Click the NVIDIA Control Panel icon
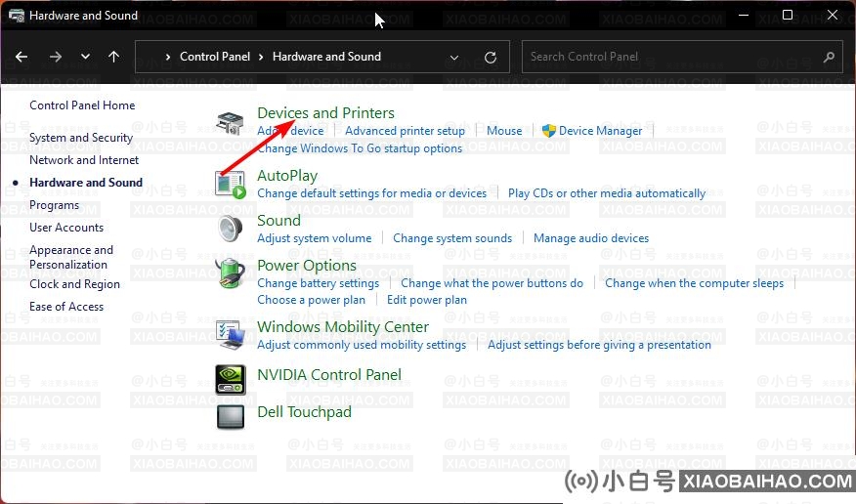The height and width of the screenshot is (504, 856). pos(231,380)
